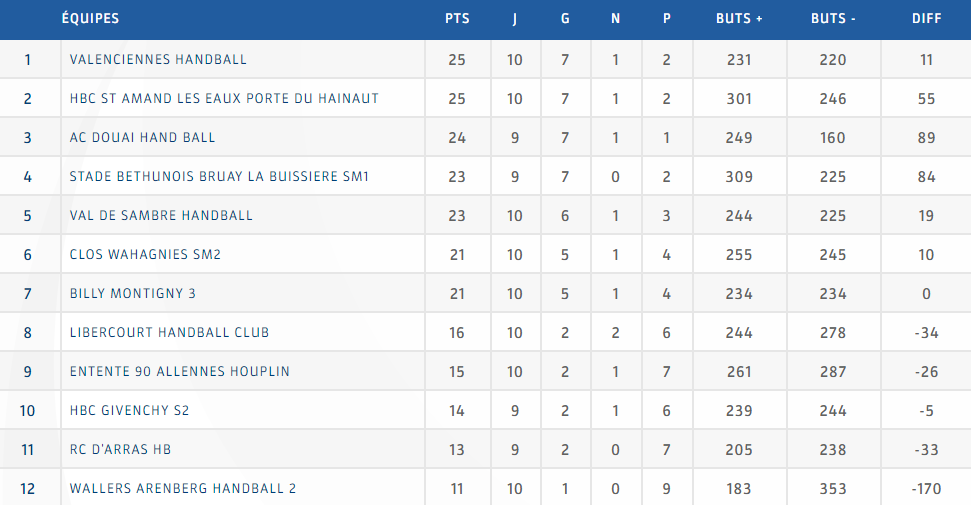Select HBC ST AMAND LES EAUX PORTE DU HAINAUT
The width and height of the screenshot is (971, 505).
(x=224, y=99)
